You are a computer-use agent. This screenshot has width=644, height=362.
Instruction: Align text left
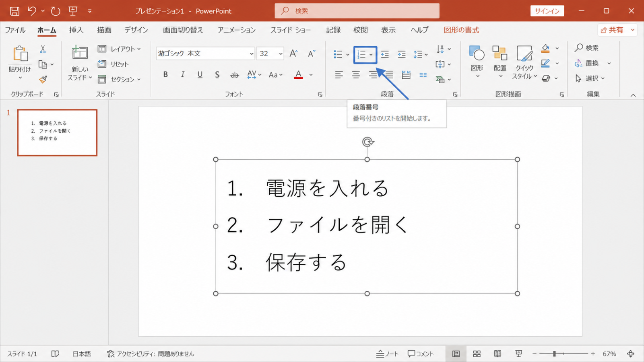tap(339, 75)
